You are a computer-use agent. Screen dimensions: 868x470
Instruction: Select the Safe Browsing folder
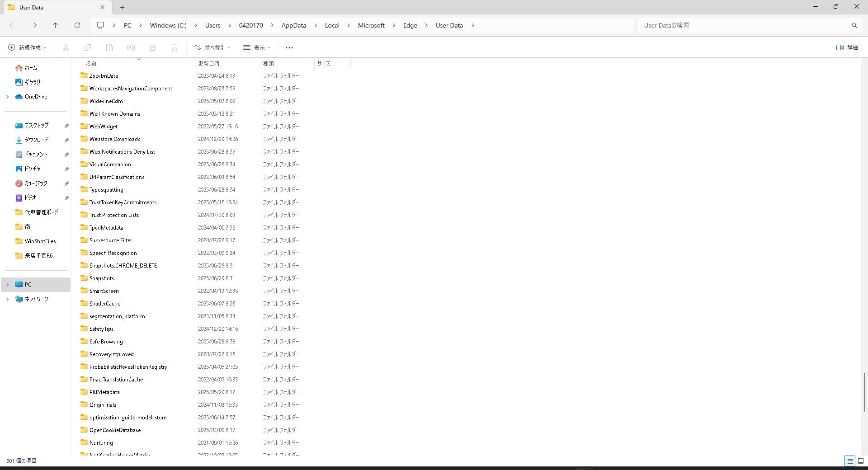[106, 342]
